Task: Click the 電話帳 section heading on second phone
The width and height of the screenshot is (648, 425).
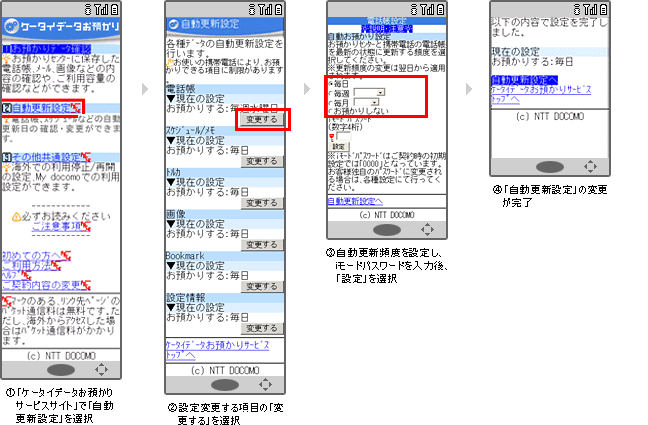Action: (181, 89)
